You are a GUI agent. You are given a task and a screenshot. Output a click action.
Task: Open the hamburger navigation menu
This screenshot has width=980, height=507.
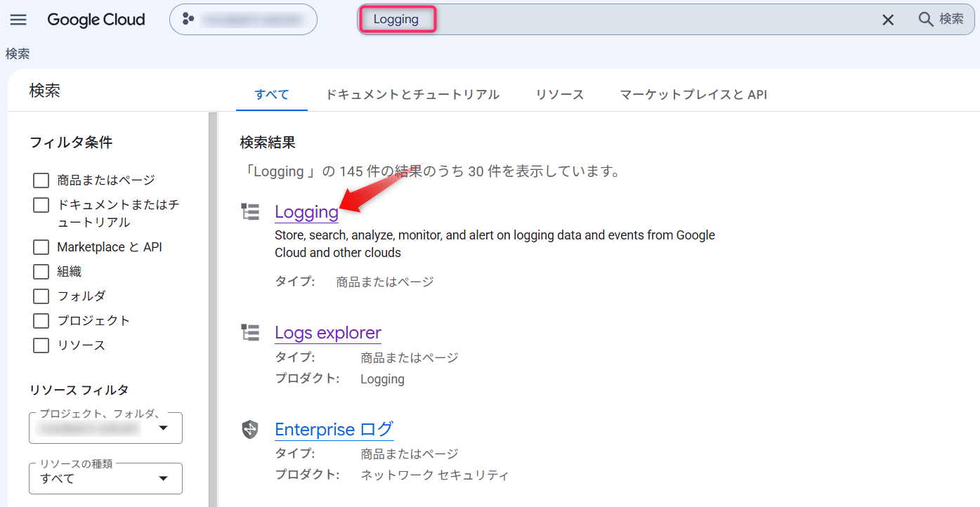(x=18, y=20)
